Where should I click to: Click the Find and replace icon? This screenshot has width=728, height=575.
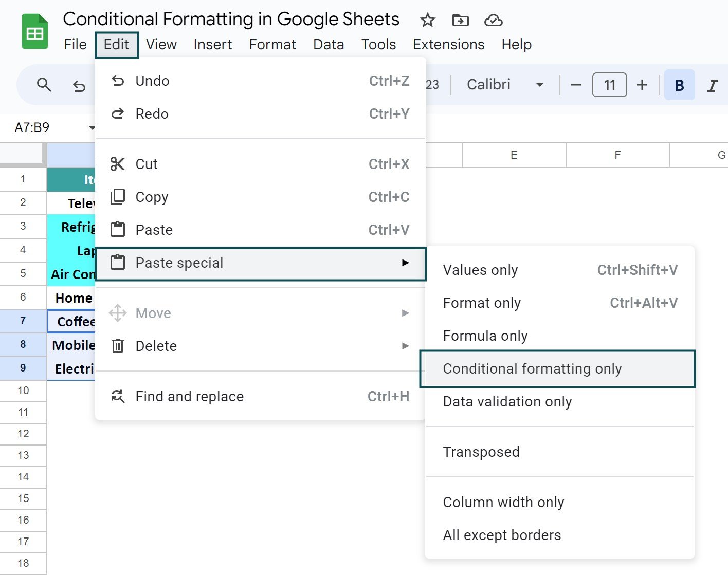pyautogui.click(x=118, y=396)
